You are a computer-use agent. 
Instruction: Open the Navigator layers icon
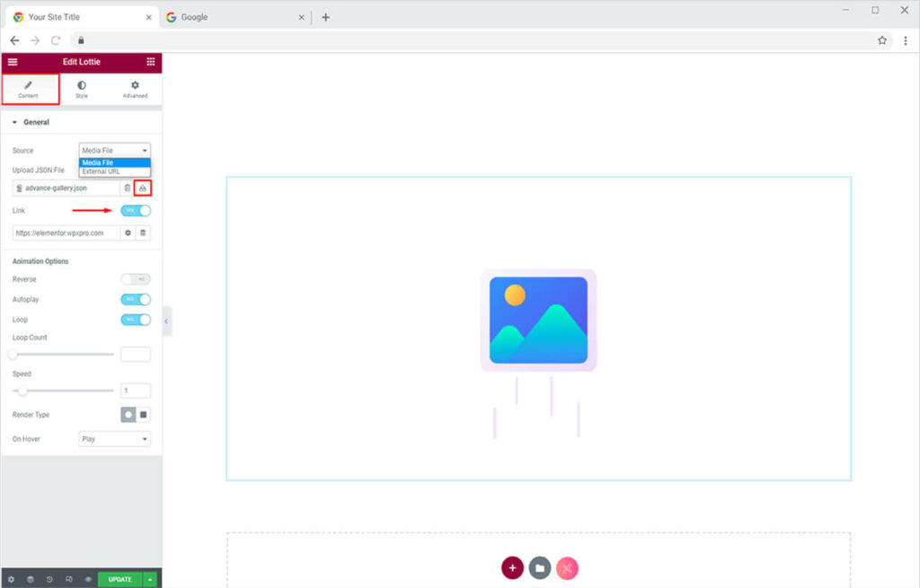30,580
